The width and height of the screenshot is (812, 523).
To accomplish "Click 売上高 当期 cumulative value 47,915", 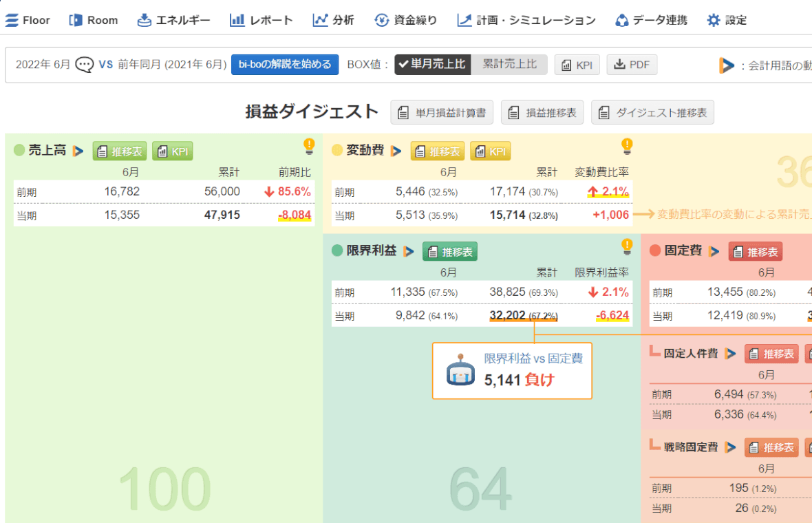I will [x=222, y=215].
